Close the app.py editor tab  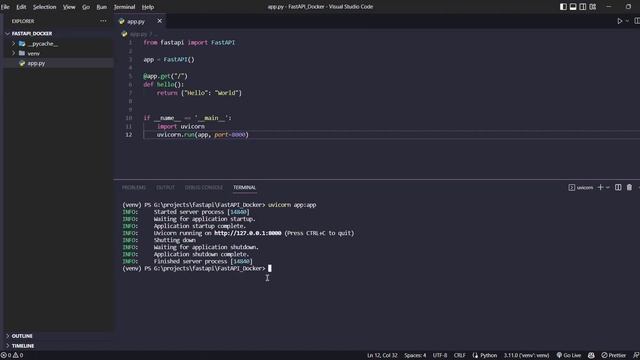[x=160, y=21]
